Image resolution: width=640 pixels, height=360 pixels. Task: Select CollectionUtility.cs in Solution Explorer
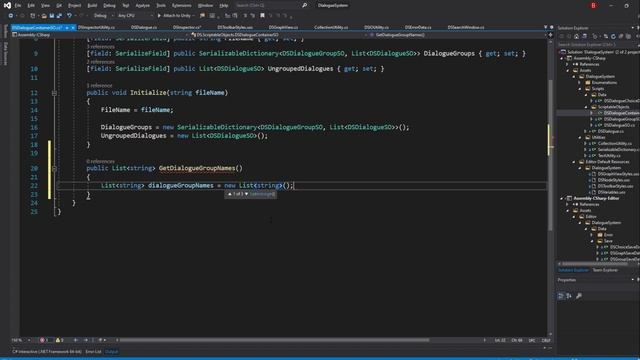tap(615, 144)
